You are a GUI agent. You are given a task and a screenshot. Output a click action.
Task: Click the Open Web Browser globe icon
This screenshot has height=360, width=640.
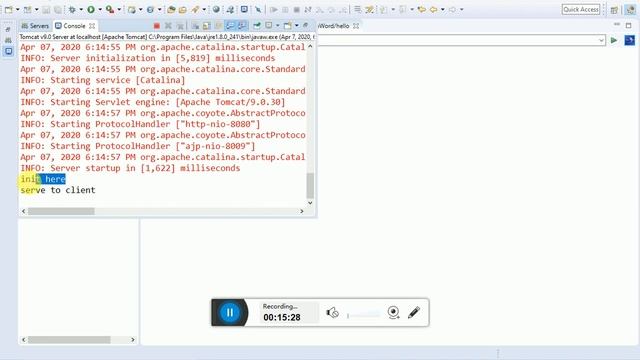point(216,9)
